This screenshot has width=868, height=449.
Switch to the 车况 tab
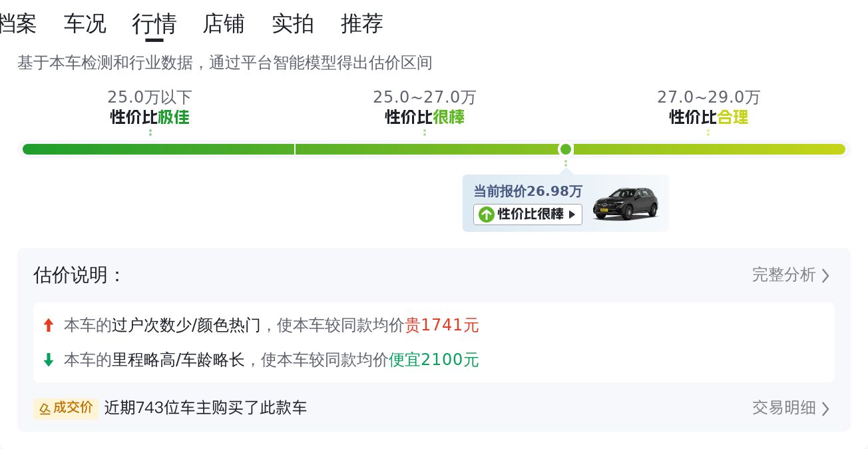pos(85,24)
